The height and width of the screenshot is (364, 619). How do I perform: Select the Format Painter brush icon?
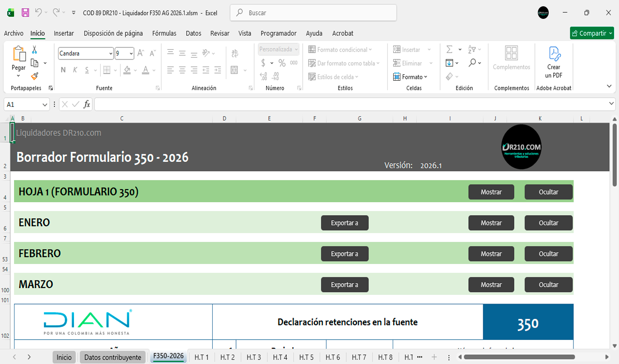pyautogui.click(x=34, y=76)
